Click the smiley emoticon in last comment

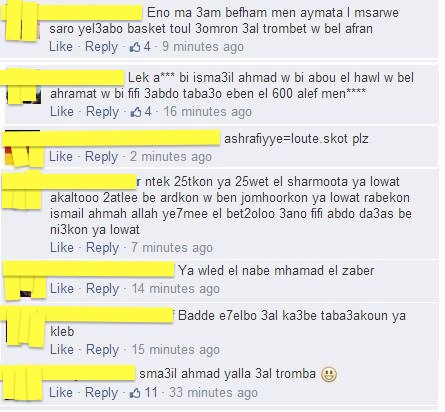(329, 375)
